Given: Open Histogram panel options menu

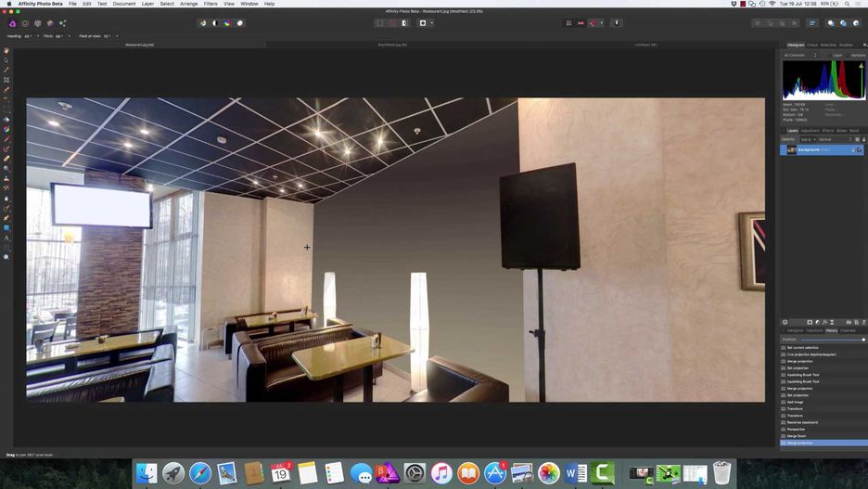Looking at the screenshot, I should 864,45.
